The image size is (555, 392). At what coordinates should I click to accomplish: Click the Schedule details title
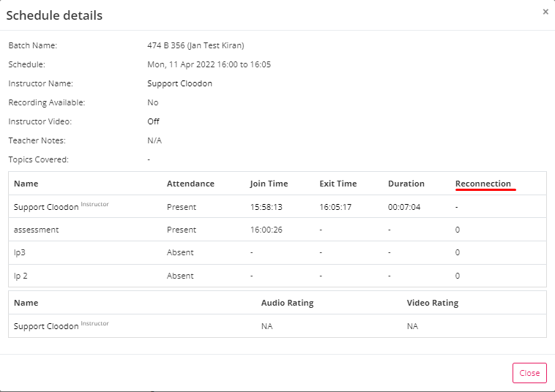coord(54,15)
